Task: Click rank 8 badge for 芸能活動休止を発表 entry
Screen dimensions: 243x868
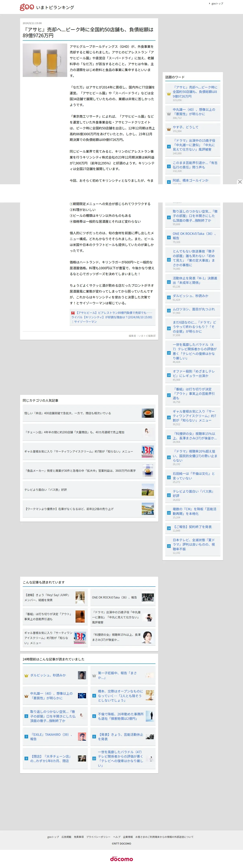Action: (94, 737)
